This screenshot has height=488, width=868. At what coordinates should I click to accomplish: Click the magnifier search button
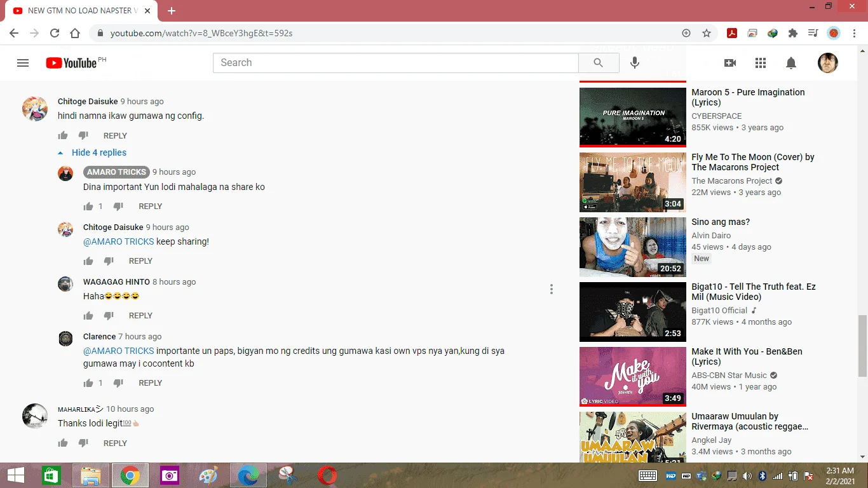(598, 63)
